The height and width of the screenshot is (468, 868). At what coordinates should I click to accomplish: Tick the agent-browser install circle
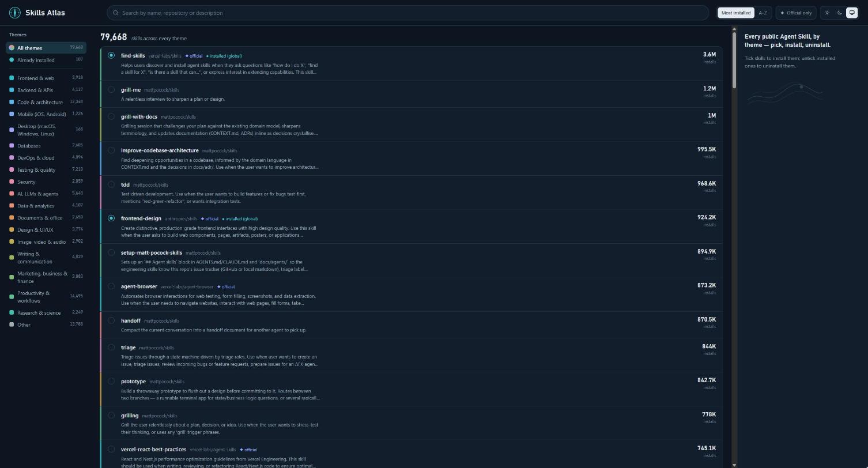point(111,286)
